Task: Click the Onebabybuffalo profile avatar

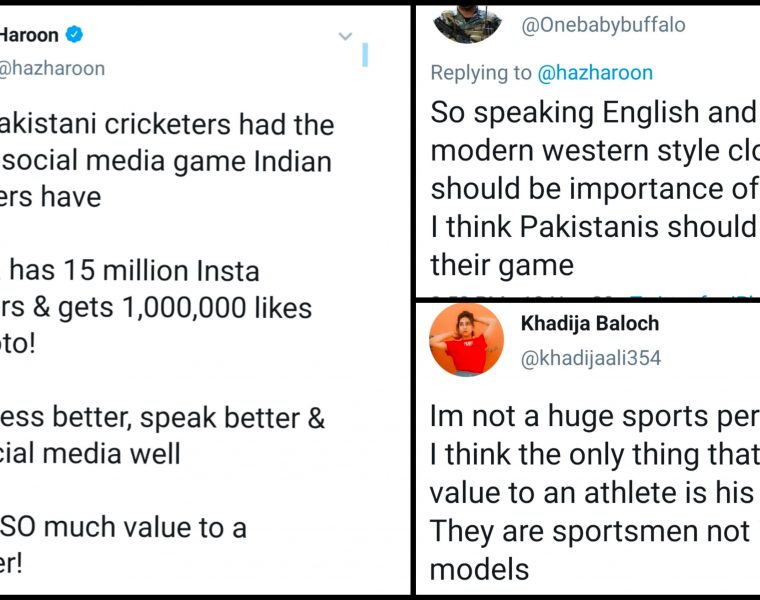Action: tap(466, 22)
